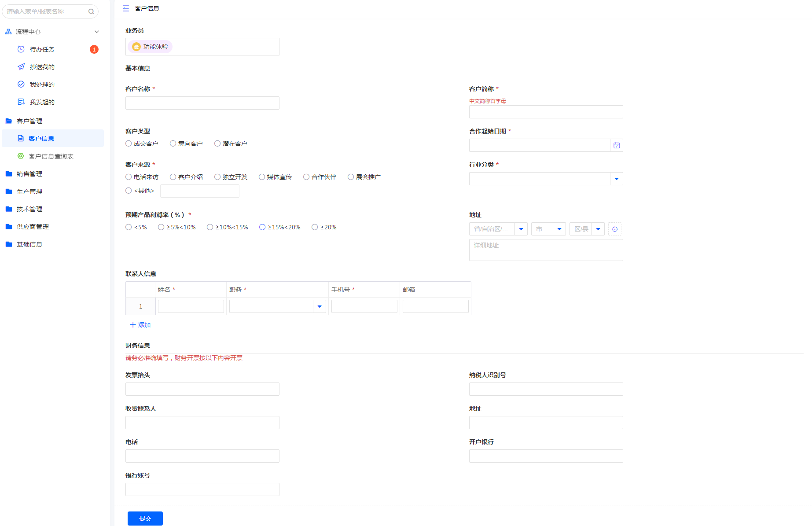Image resolution: width=812 pixels, height=526 pixels.
Task: Focus the 客户简称 input field
Action: coord(546,112)
